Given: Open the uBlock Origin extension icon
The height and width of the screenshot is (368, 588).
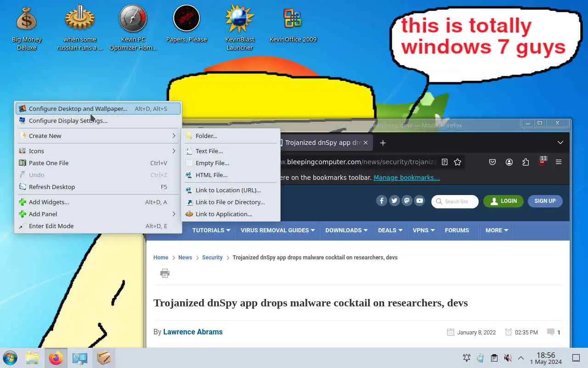Looking at the screenshot, I should pyautogui.click(x=543, y=161).
